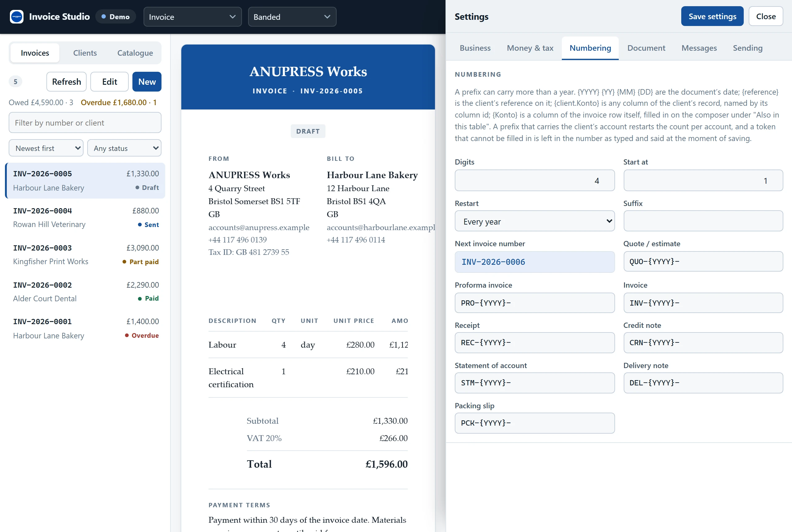Click the Start at number field
This screenshot has height=532, width=792.
tap(703, 181)
